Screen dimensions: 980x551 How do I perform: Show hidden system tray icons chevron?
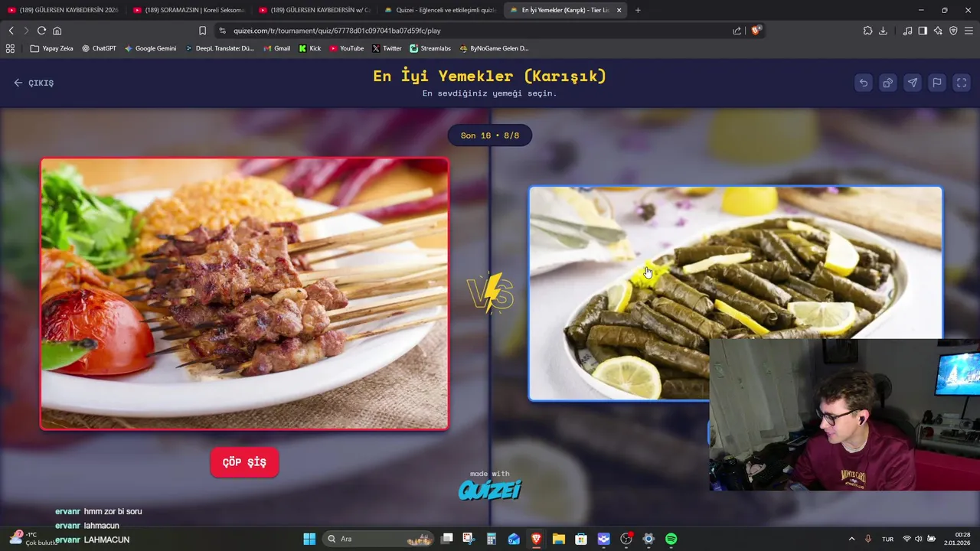(x=851, y=539)
